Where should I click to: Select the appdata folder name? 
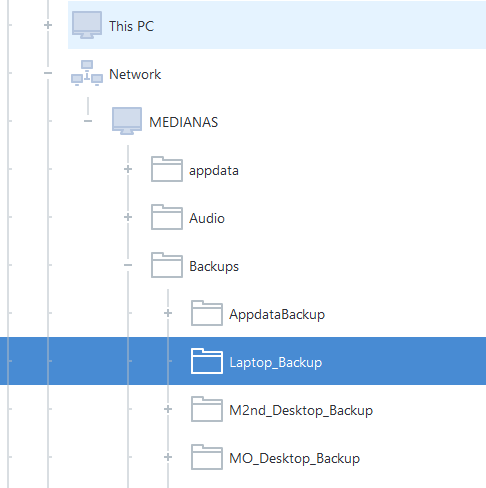coord(214,171)
